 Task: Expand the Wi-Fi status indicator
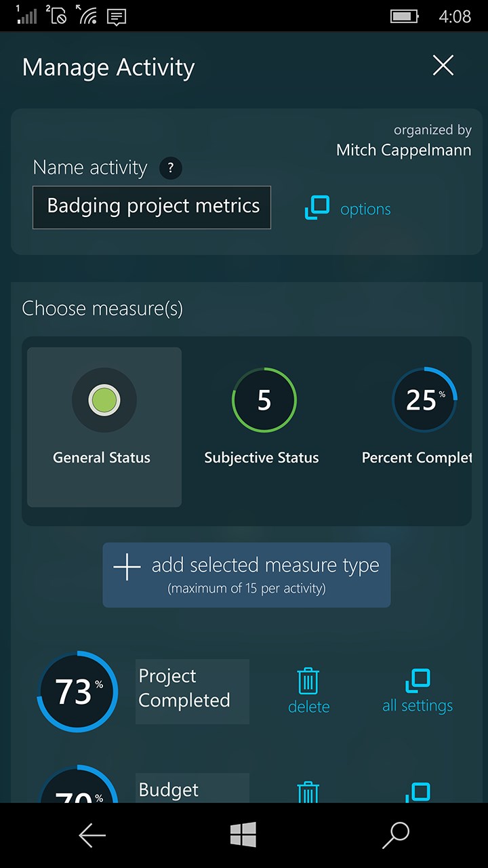[x=86, y=16]
